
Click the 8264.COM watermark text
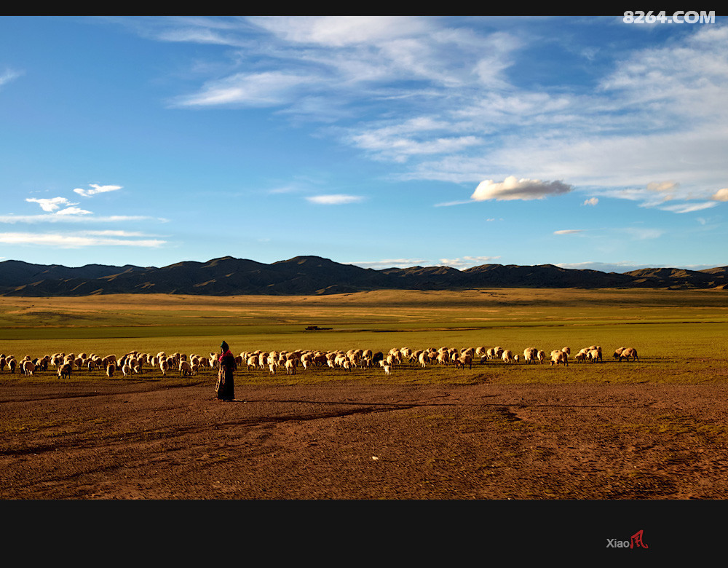pos(668,17)
